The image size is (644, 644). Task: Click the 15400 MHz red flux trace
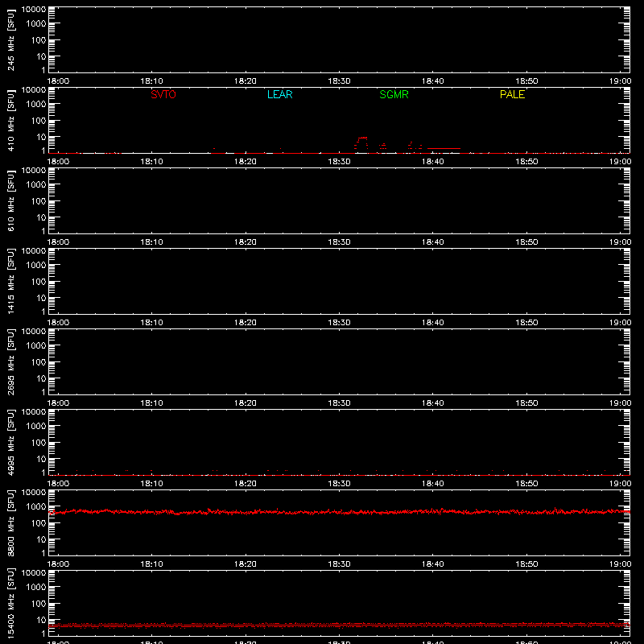[x=339, y=625]
